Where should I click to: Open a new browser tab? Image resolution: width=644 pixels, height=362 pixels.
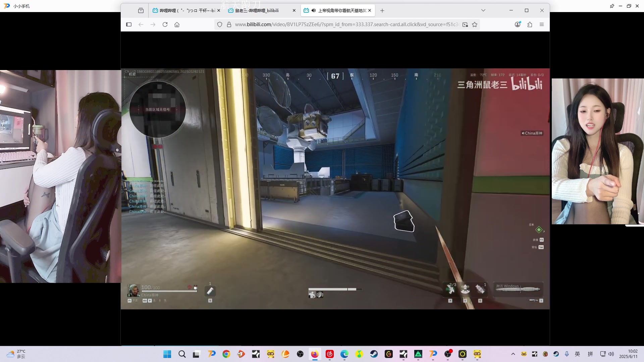pyautogui.click(x=382, y=10)
